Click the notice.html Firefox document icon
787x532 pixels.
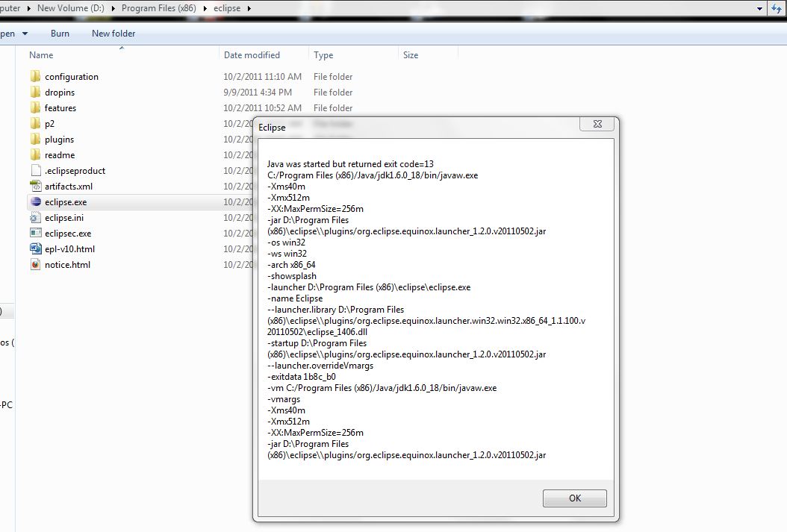36,264
